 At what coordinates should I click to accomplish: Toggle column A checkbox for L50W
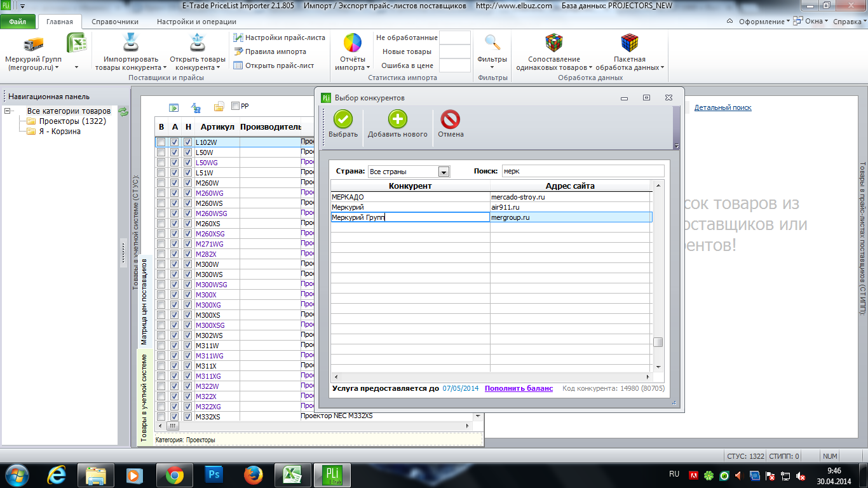[174, 152]
